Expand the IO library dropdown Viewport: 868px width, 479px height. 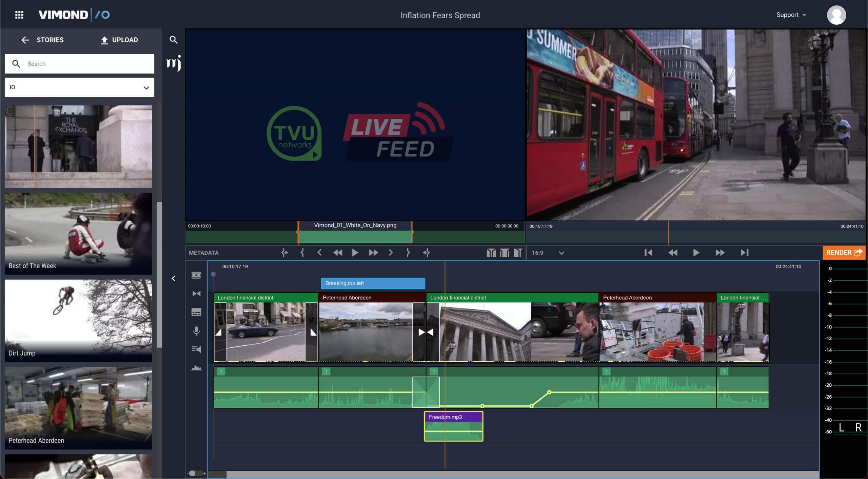point(79,87)
